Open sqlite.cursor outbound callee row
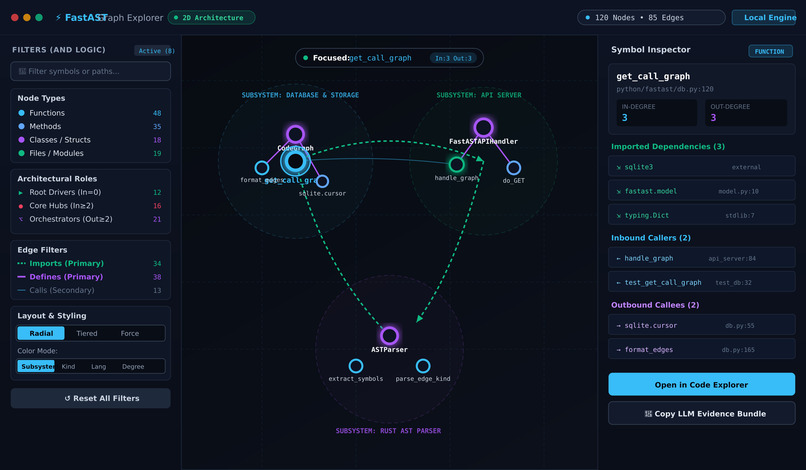The height and width of the screenshot is (470, 806). (701, 325)
